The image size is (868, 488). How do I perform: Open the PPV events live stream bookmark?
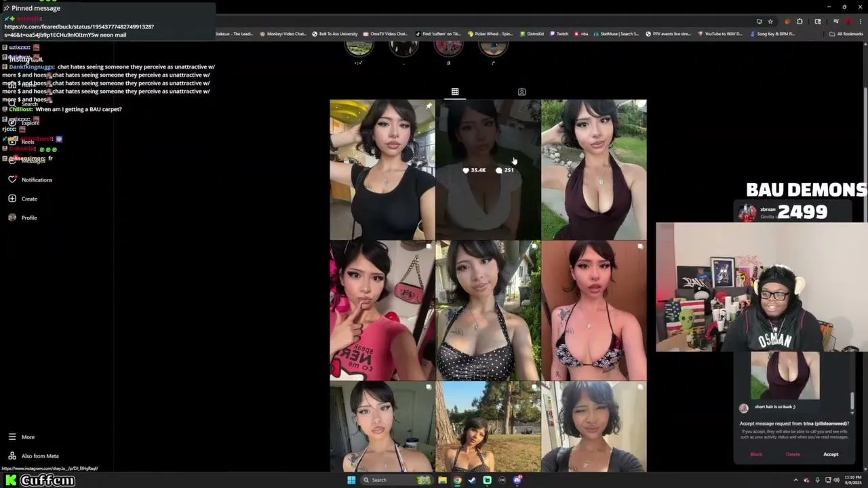(x=669, y=34)
